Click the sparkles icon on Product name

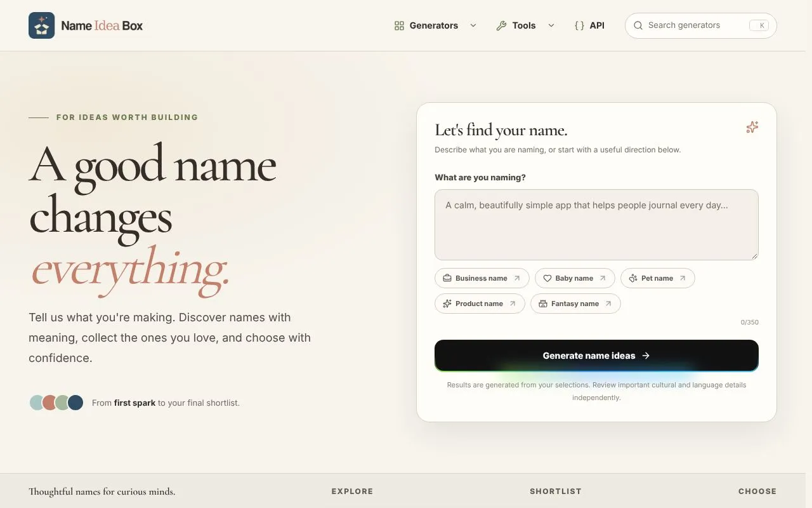pos(447,304)
